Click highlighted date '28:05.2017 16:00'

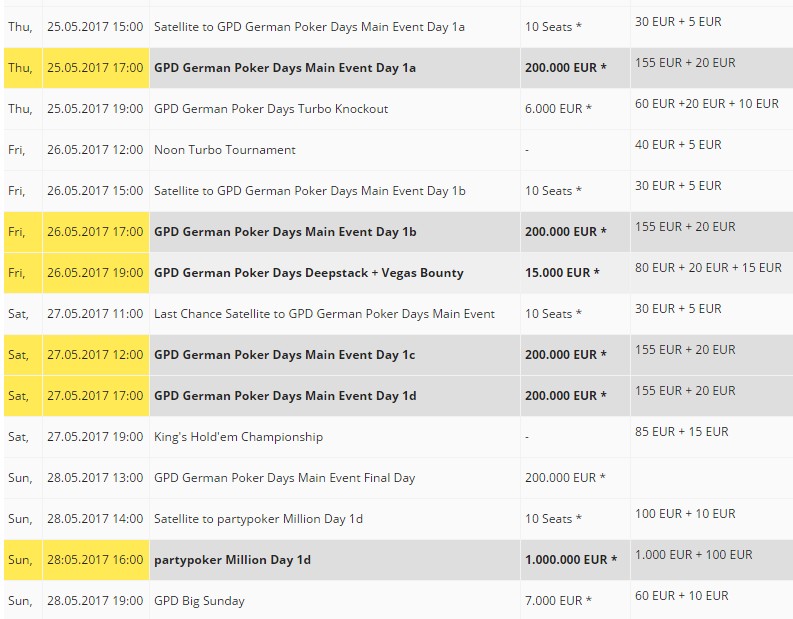(x=95, y=560)
